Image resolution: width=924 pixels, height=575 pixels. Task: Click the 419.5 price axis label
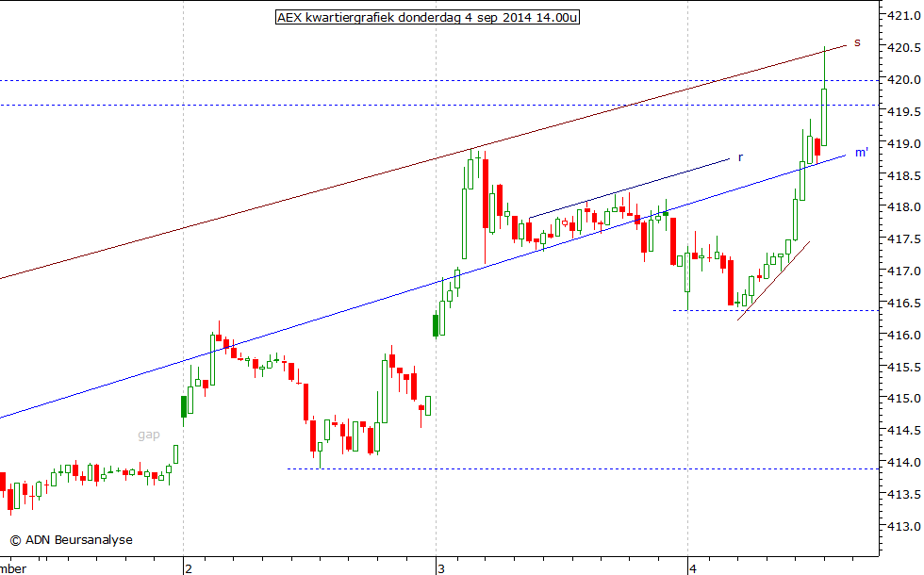(904, 111)
